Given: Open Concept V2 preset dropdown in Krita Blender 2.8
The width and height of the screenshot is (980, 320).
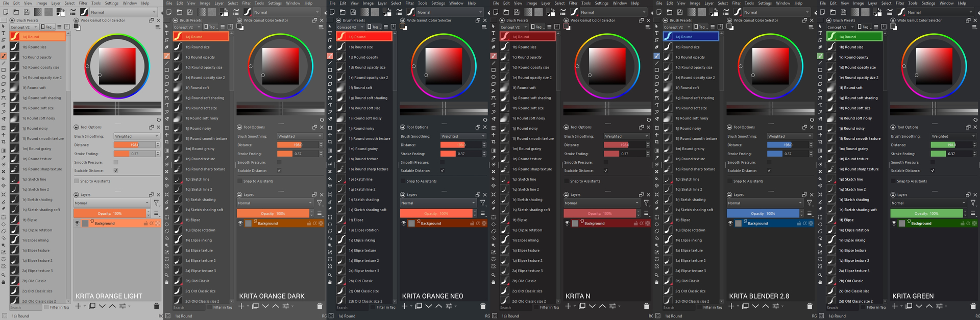Looking at the screenshot, I should tap(677, 27).
